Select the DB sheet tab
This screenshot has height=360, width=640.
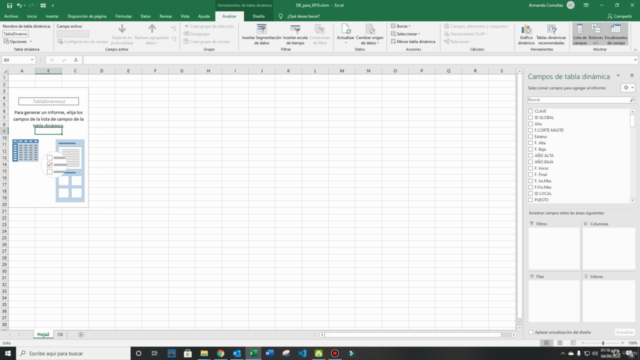tap(60, 335)
